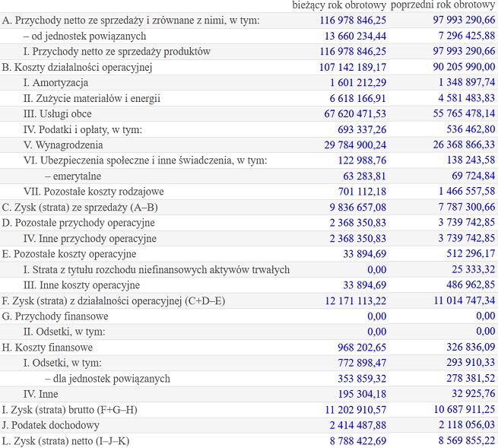The height and width of the screenshot is (448, 498).
Task: Select value 90 205 990,00
Action: (x=464, y=67)
